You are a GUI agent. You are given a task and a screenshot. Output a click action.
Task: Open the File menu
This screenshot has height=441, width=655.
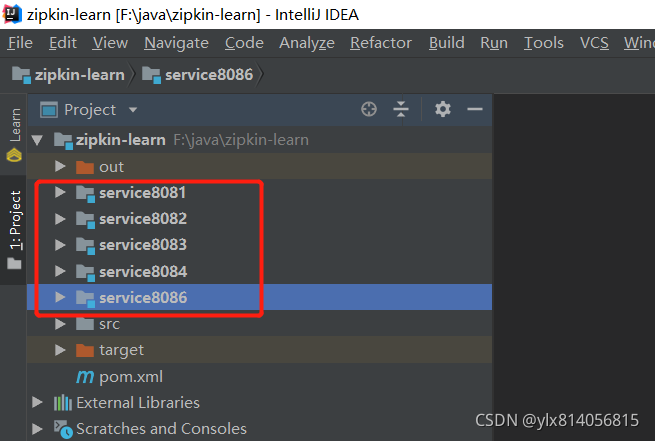coord(20,43)
